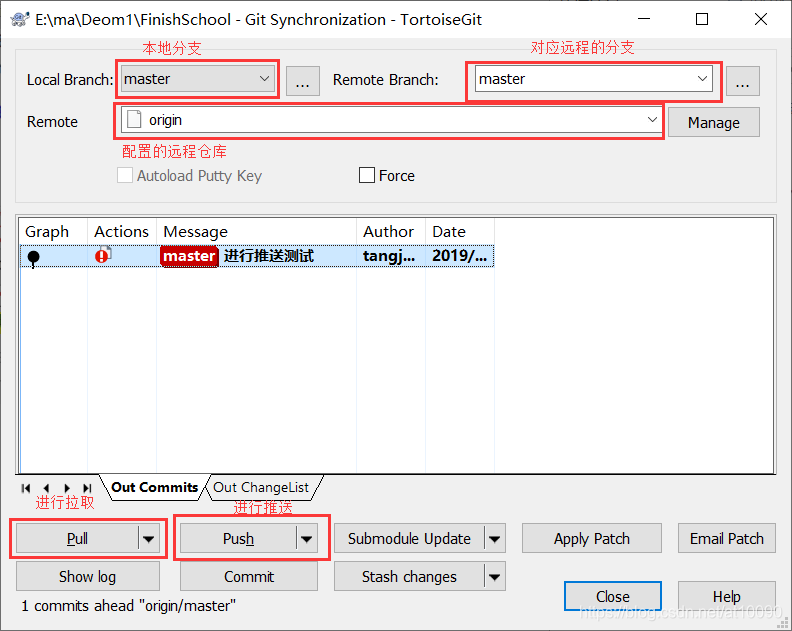Screen dimensions: 792x631
Task: Sort by the Graph column header
Action: (x=53, y=231)
